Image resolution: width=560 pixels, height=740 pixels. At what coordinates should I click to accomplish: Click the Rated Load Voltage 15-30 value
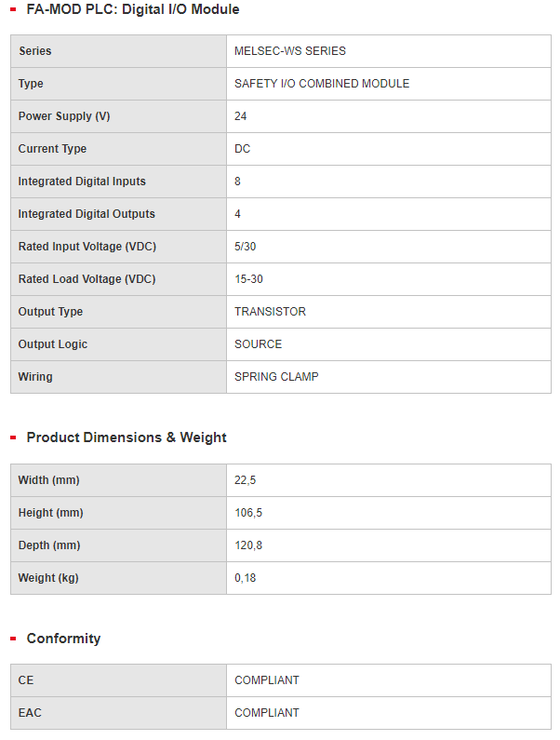[248, 279]
